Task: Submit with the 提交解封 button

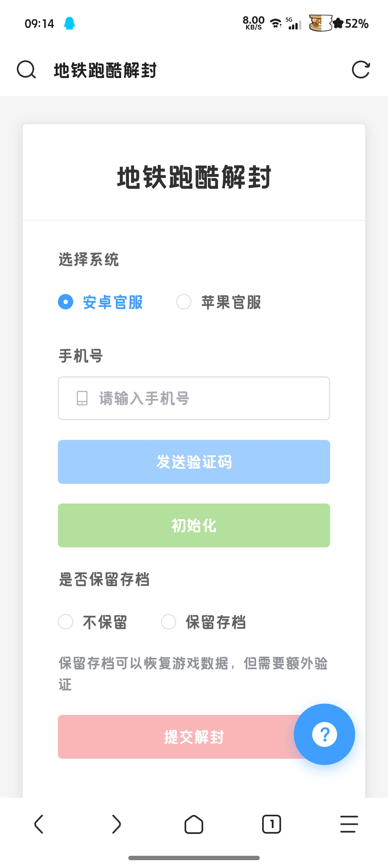Action: click(175, 736)
